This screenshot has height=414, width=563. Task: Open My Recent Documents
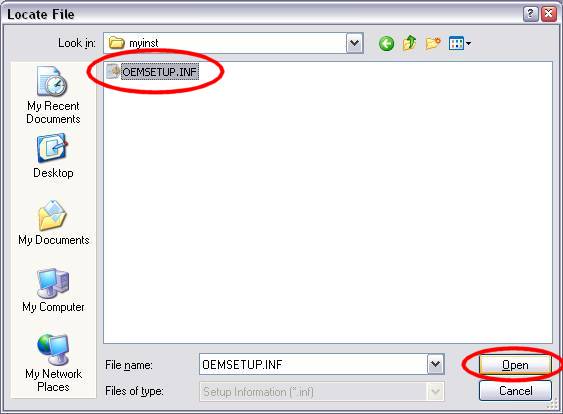point(53,95)
